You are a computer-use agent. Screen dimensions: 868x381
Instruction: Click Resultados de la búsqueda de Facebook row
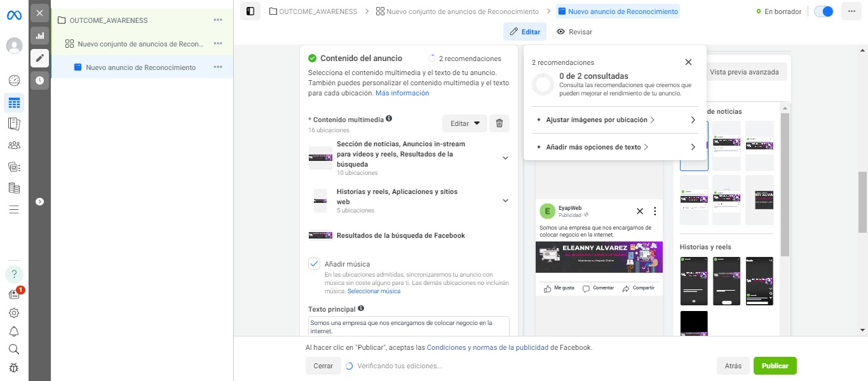tap(409, 235)
